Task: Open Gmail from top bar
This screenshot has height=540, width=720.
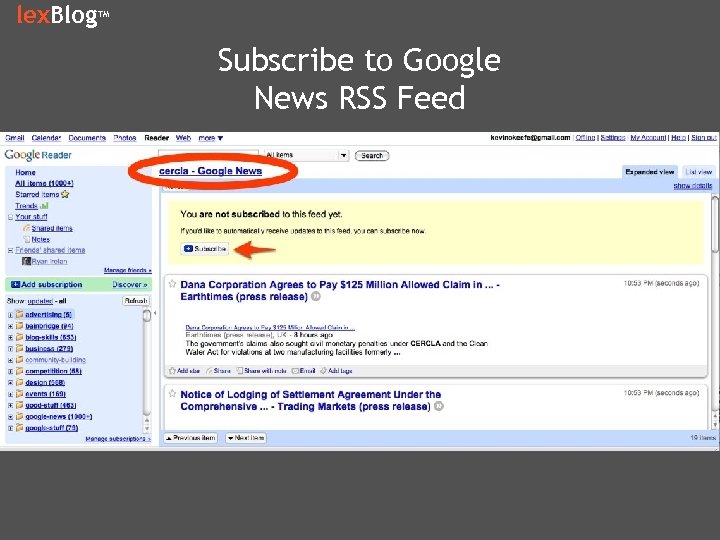Action: click(15, 138)
